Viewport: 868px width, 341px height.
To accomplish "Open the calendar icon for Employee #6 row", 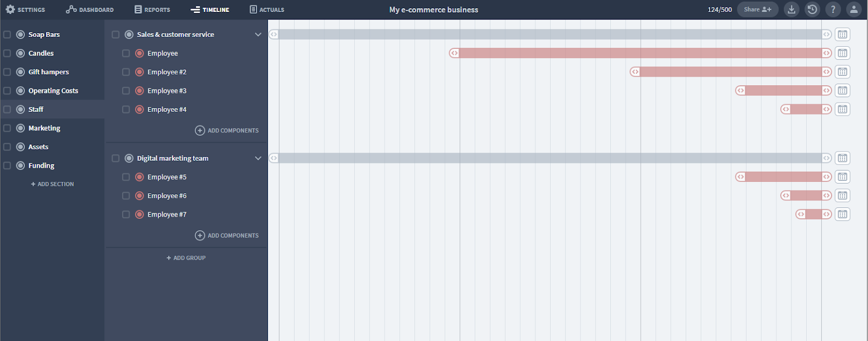I will click(x=843, y=195).
